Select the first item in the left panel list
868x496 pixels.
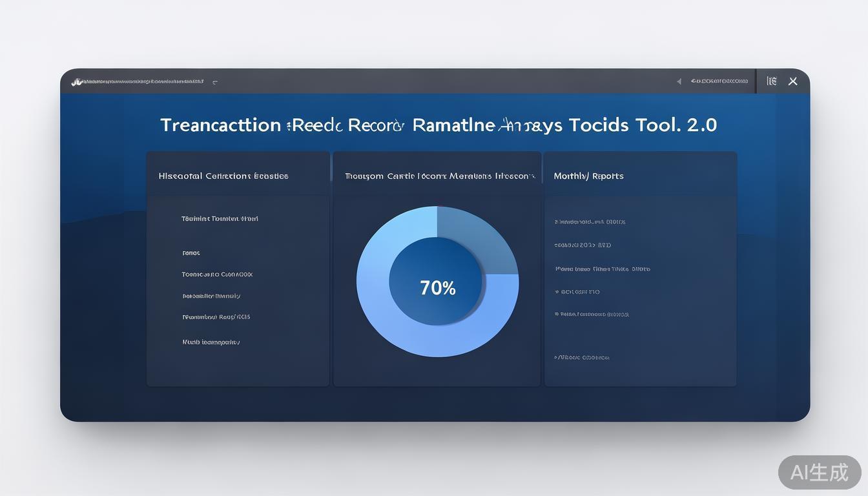[x=220, y=219]
